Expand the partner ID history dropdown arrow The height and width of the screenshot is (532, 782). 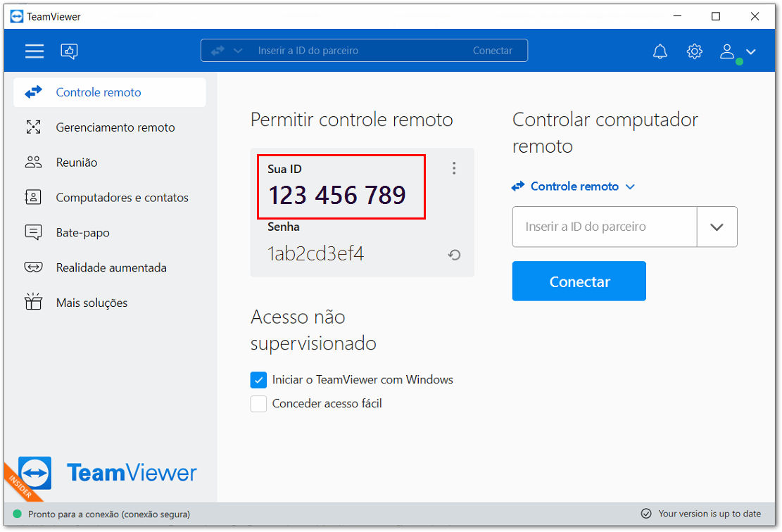coord(717,227)
